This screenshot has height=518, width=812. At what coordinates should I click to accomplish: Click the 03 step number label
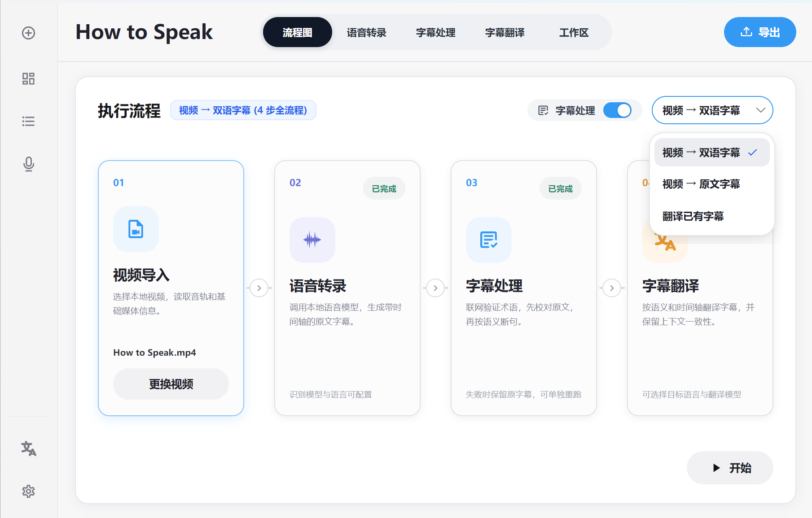(472, 183)
